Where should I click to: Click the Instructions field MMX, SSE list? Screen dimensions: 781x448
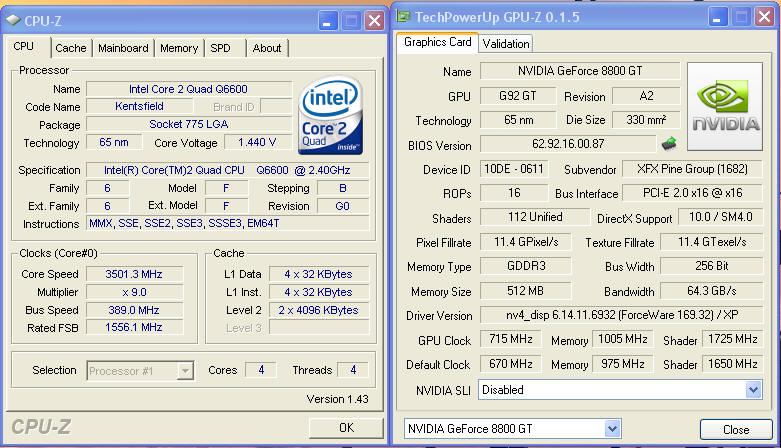click(228, 223)
